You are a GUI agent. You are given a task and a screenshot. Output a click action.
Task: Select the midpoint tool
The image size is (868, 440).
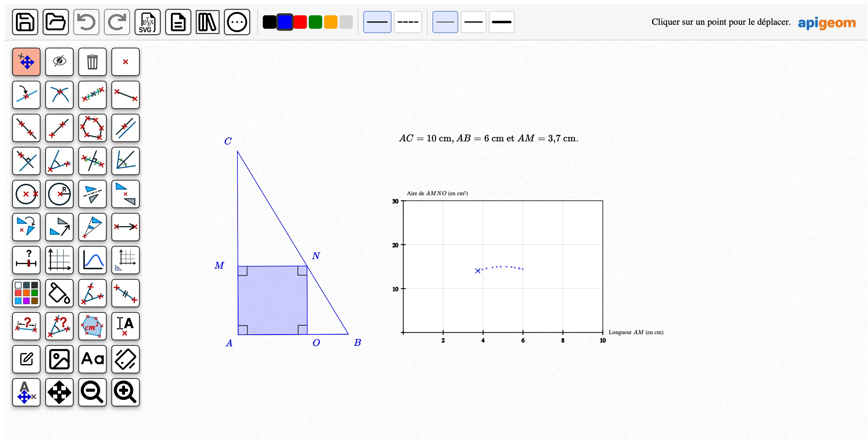click(x=92, y=95)
